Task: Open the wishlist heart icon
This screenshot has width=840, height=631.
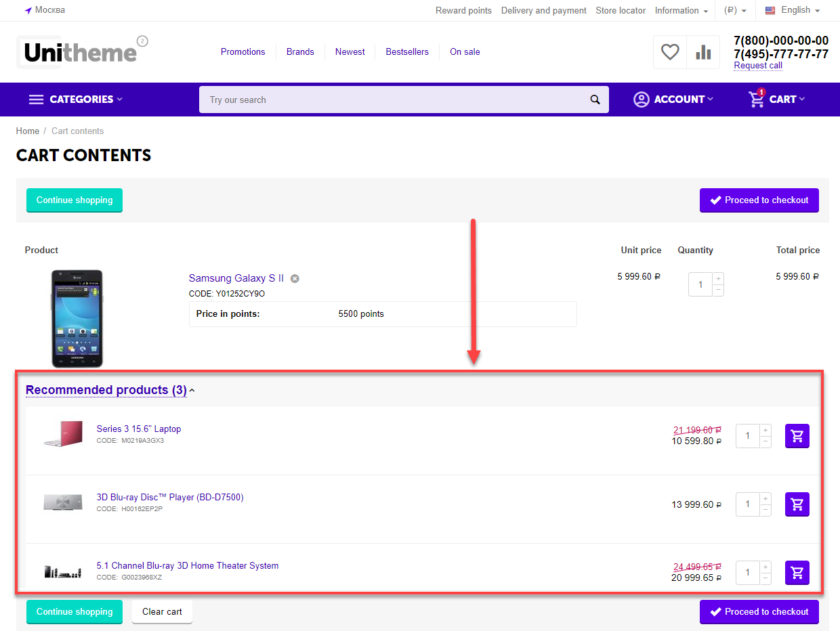Action: [670, 52]
